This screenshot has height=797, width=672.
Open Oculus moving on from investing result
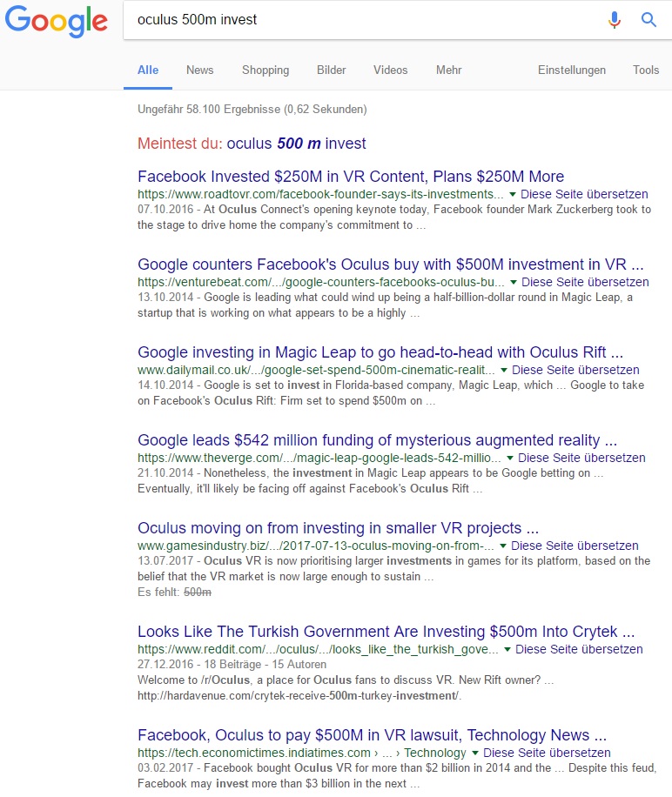pos(338,528)
